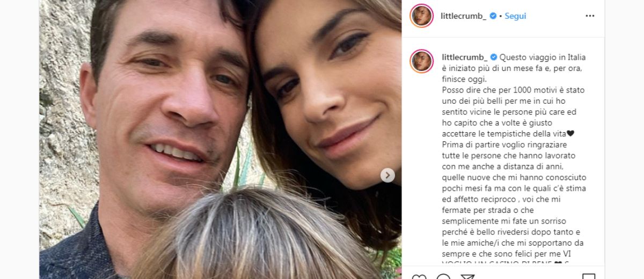Like the post with the heart icon
The height and width of the screenshot is (279, 644).
(x=419, y=276)
